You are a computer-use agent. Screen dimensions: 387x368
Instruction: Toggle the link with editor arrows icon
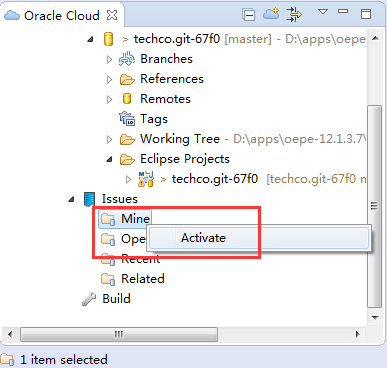[x=294, y=15]
